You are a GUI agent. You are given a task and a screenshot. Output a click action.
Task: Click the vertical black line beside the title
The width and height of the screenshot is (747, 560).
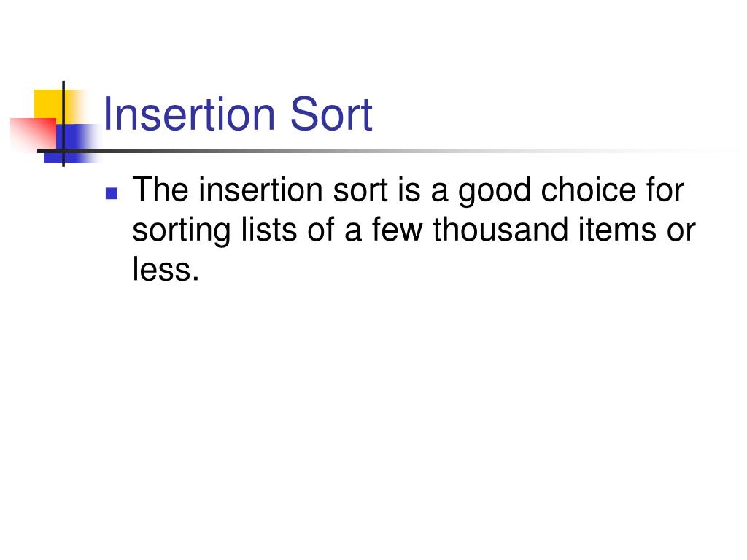pyautogui.click(x=63, y=124)
